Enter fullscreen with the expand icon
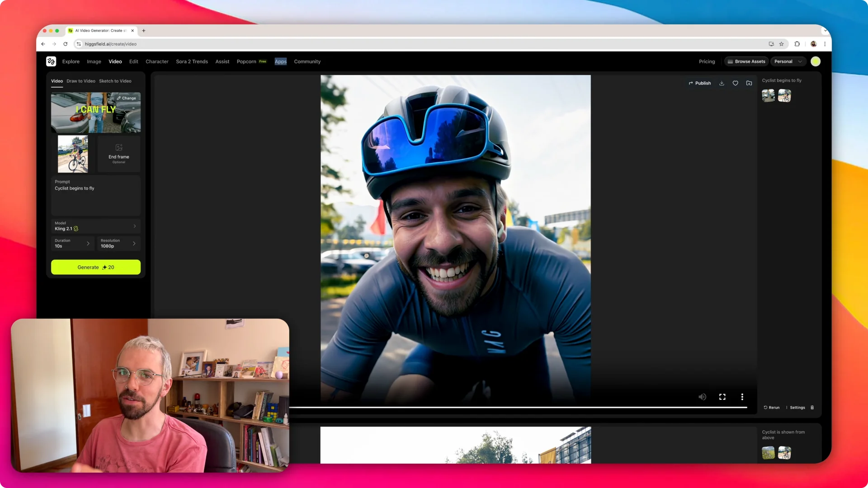Image resolution: width=868 pixels, height=488 pixels. tap(722, 397)
